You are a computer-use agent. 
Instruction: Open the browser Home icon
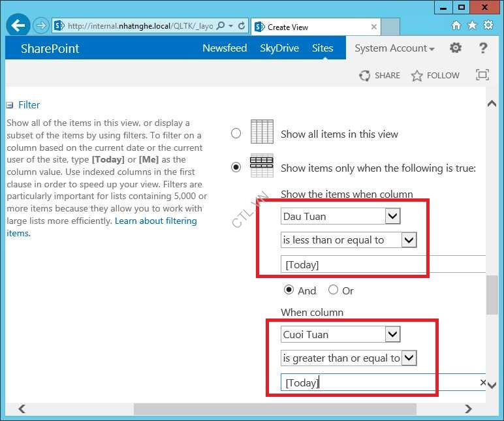pos(456,25)
